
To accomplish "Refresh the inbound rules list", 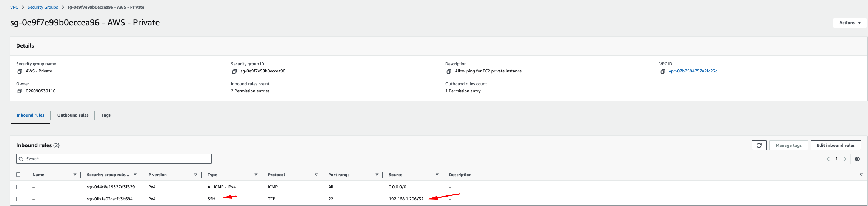I will tap(759, 145).
